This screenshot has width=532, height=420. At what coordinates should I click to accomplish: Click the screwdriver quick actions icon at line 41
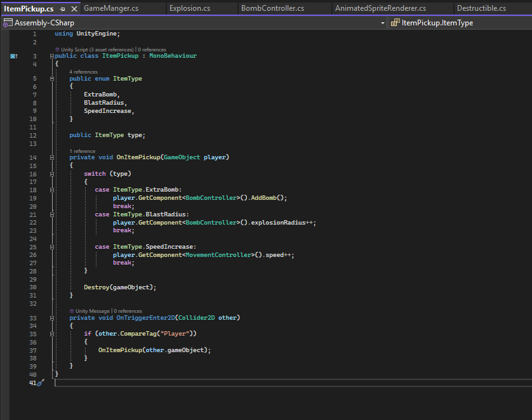pyautogui.click(x=41, y=383)
